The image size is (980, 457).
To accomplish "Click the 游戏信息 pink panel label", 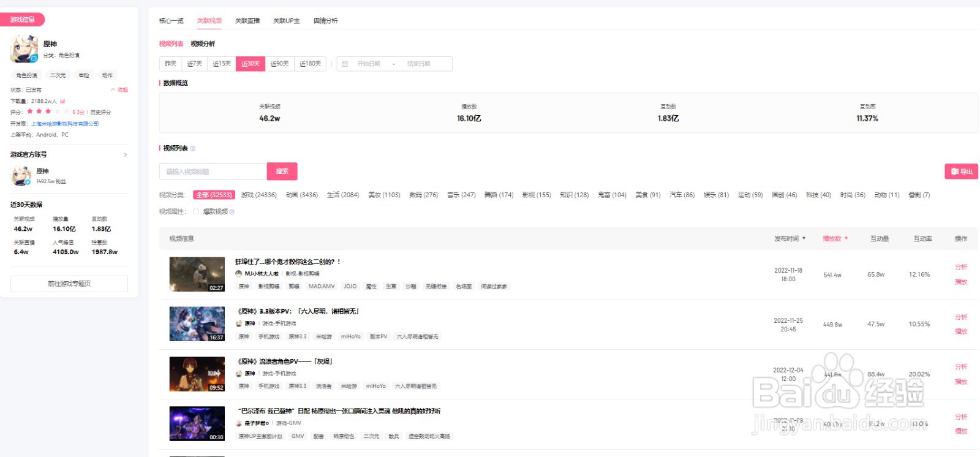I will tap(23, 20).
